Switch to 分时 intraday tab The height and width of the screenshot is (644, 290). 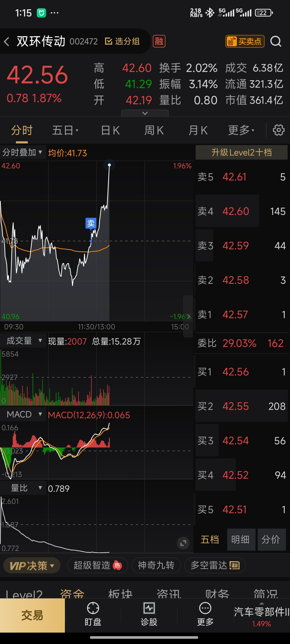click(x=22, y=130)
